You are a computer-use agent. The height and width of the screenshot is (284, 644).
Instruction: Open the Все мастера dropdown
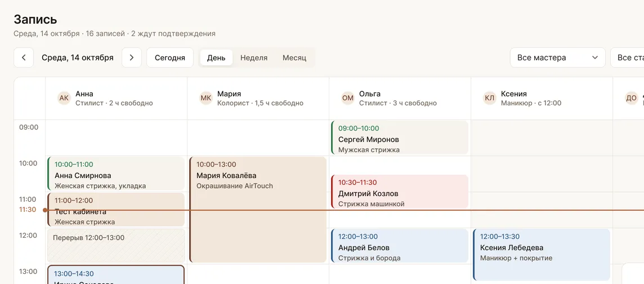(558, 57)
